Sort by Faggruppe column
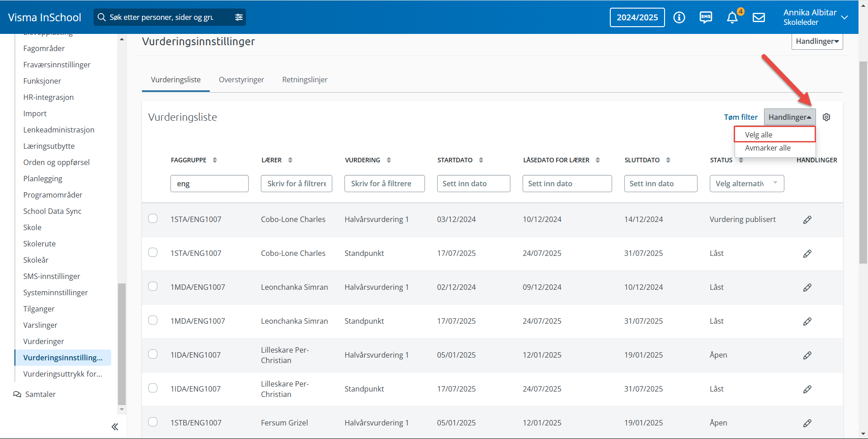Viewport: 868px width, 439px height. [215, 160]
